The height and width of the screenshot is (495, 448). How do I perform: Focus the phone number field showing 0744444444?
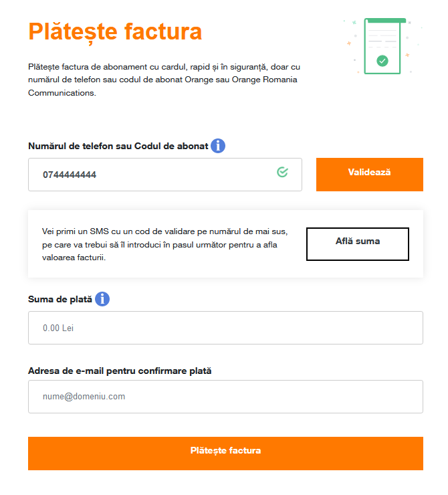pos(154,175)
